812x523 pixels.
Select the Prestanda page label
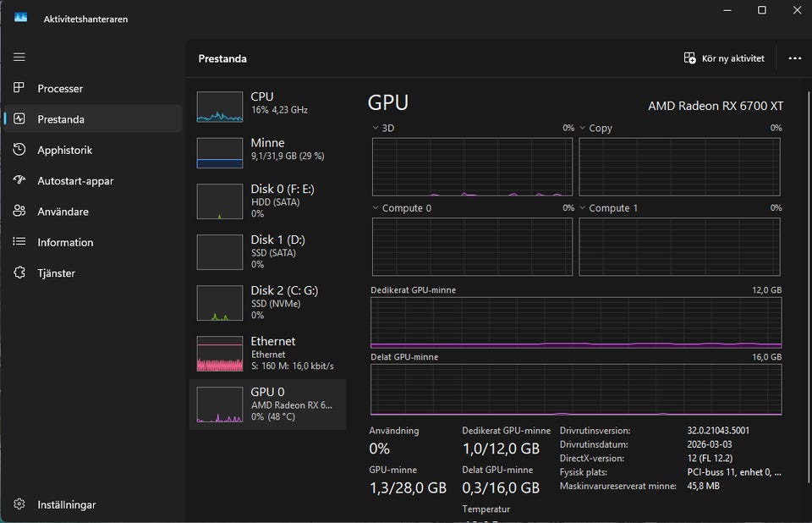[x=61, y=119]
